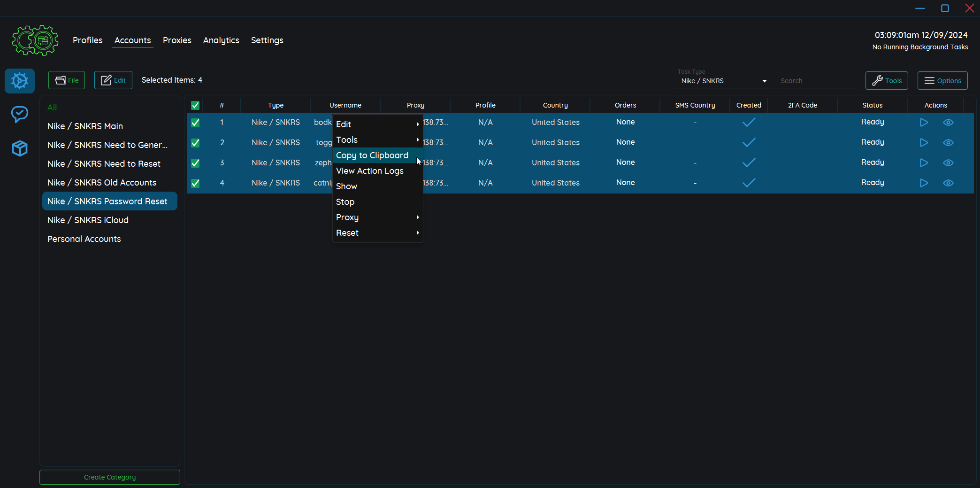
Task: Click into the Search field
Action: click(817, 81)
